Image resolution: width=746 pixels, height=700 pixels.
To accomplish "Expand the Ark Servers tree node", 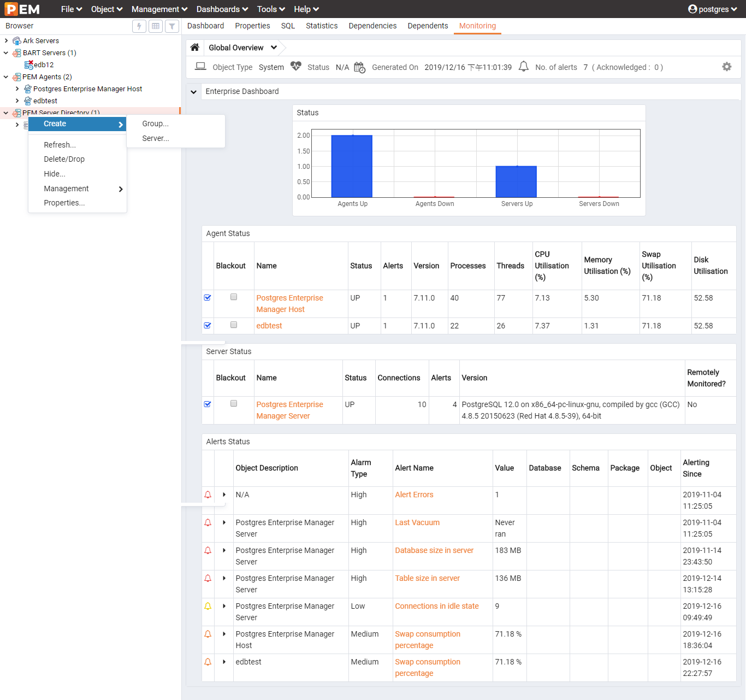I will point(6,41).
